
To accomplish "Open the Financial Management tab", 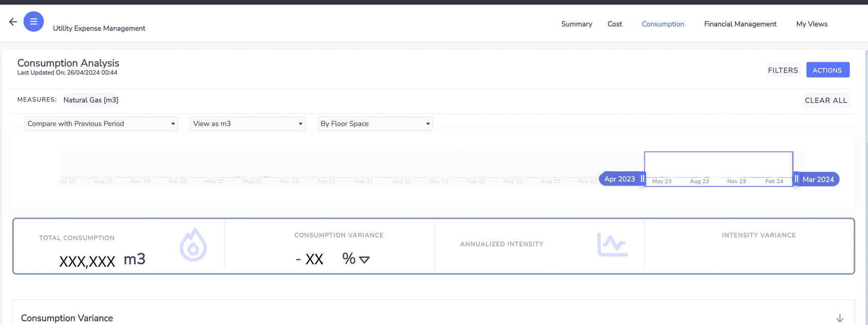I will click(740, 24).
